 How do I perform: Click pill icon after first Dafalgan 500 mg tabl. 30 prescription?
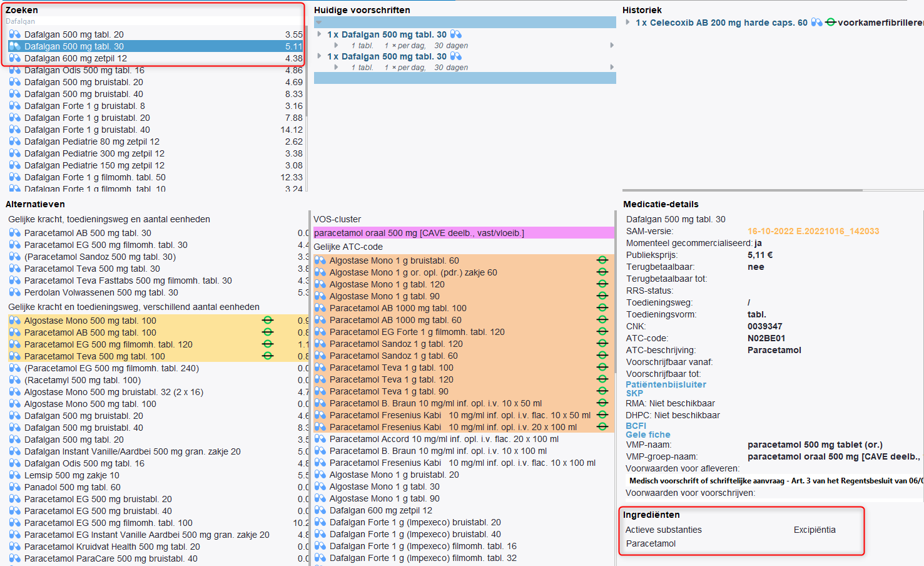click(x=456, y=34)
